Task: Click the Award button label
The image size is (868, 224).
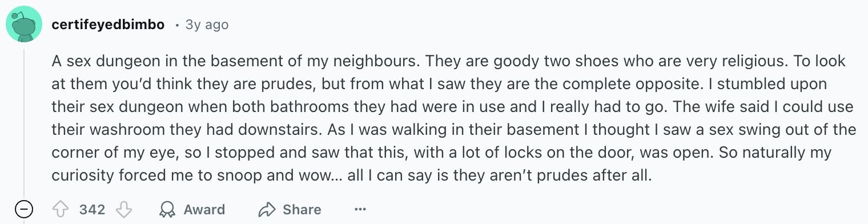Action: 204,210
